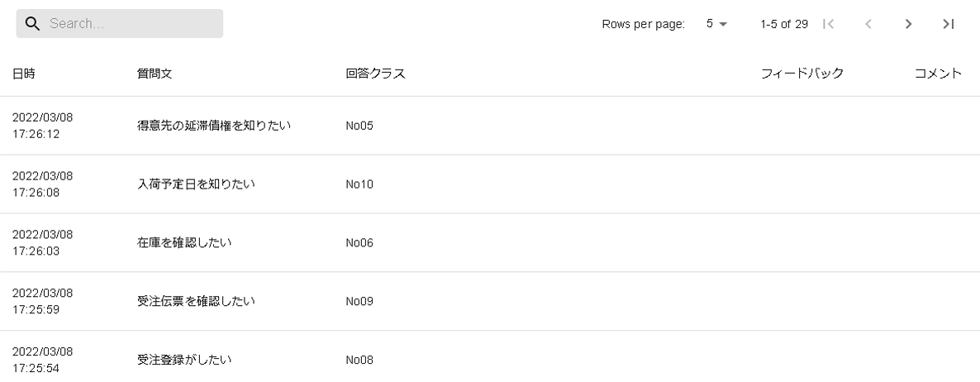Sort by the 日時 column header
This screenshot has height=382, width=980.
pos(24,74)
